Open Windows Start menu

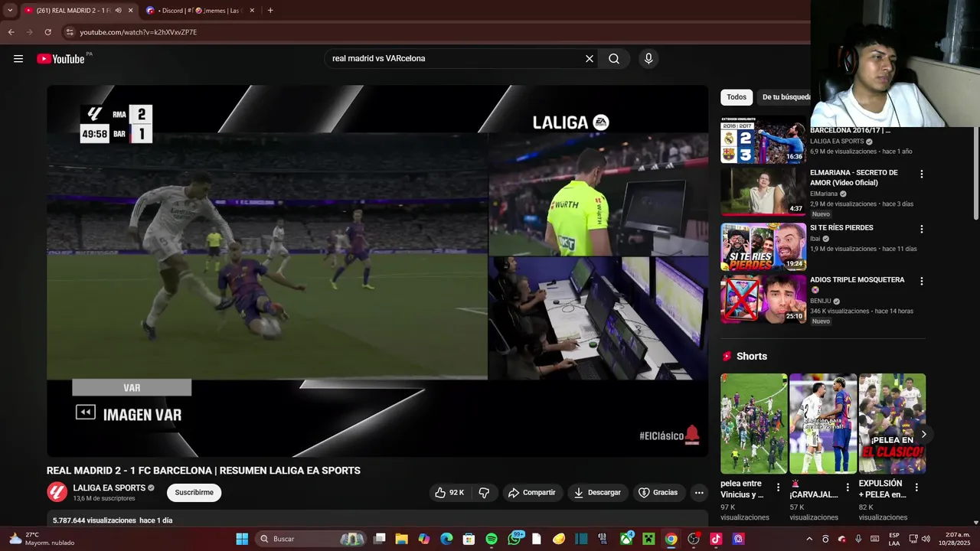(x=242, y=539)
